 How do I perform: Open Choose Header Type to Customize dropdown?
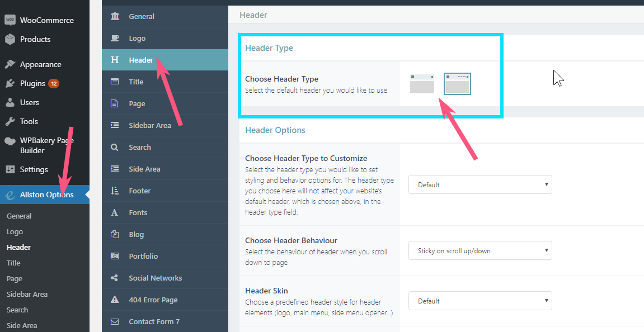[x=480, y=184]
